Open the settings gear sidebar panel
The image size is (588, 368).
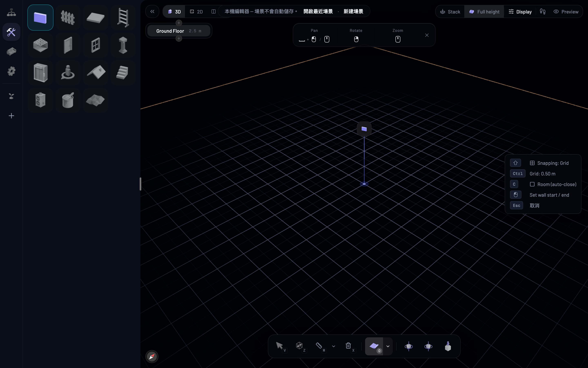click(11, 71)
